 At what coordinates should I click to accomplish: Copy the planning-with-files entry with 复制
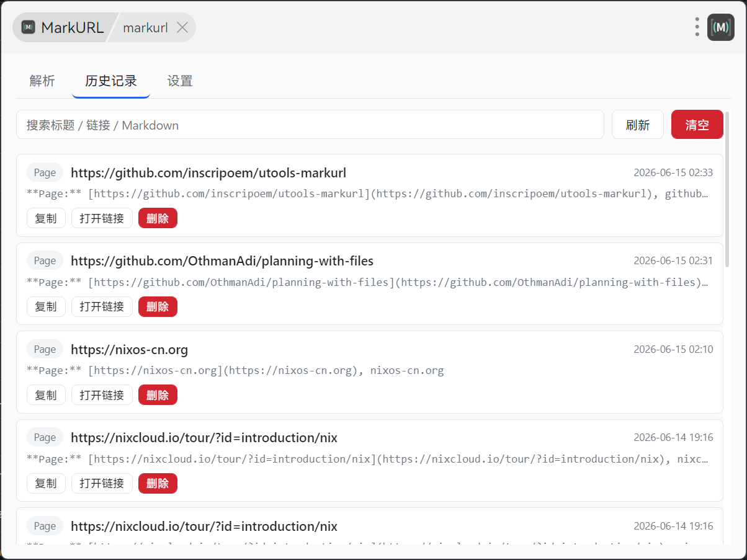46,306
